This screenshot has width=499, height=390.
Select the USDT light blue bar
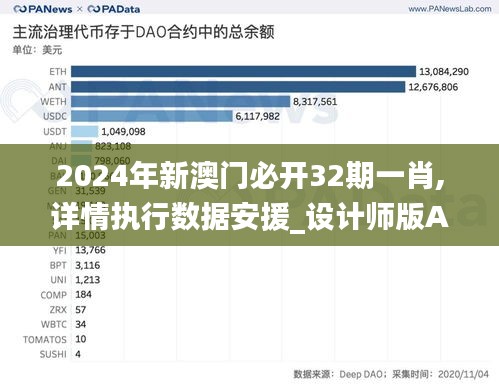(x=85, y=131)
